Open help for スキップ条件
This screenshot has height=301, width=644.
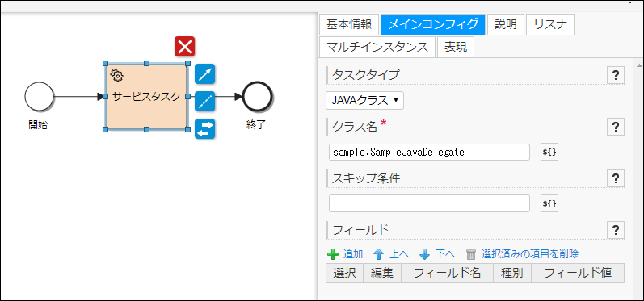pos(615,178)
